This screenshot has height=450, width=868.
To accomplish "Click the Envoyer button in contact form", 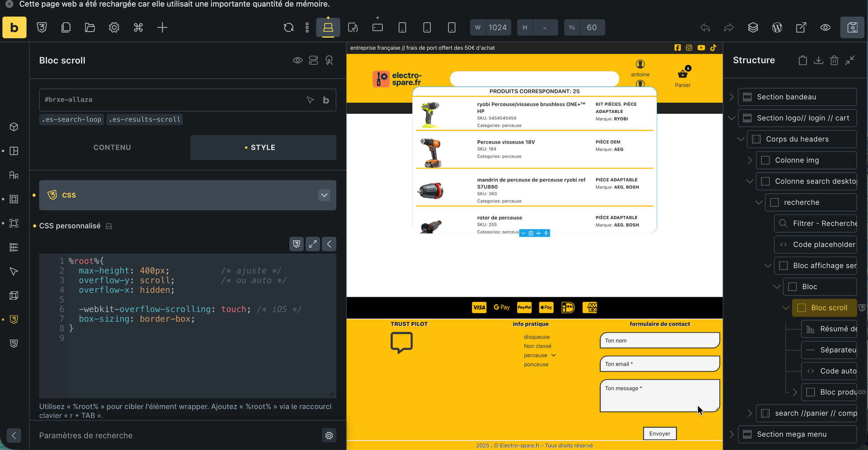I will (x=660, y=433).
